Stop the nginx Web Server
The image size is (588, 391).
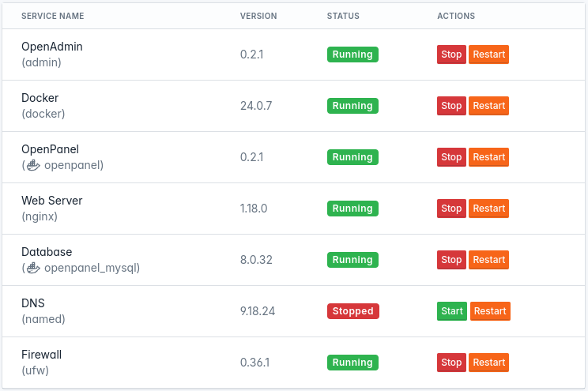click(x=451, y=209)
